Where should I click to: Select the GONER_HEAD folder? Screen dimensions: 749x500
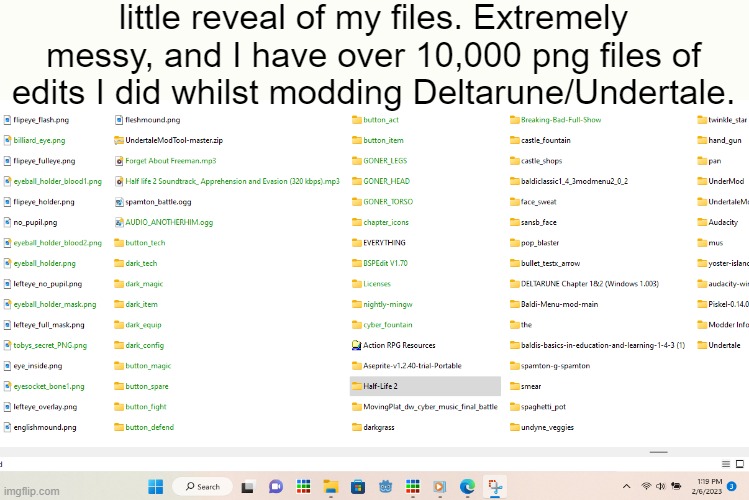[381, 181]
